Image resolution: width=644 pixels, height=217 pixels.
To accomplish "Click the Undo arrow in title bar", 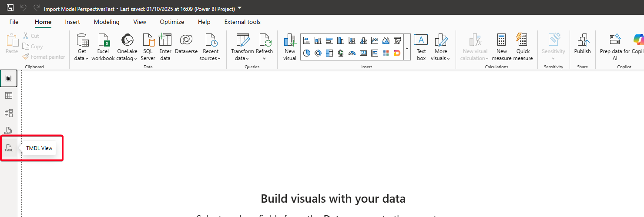I will coord(23,8).
